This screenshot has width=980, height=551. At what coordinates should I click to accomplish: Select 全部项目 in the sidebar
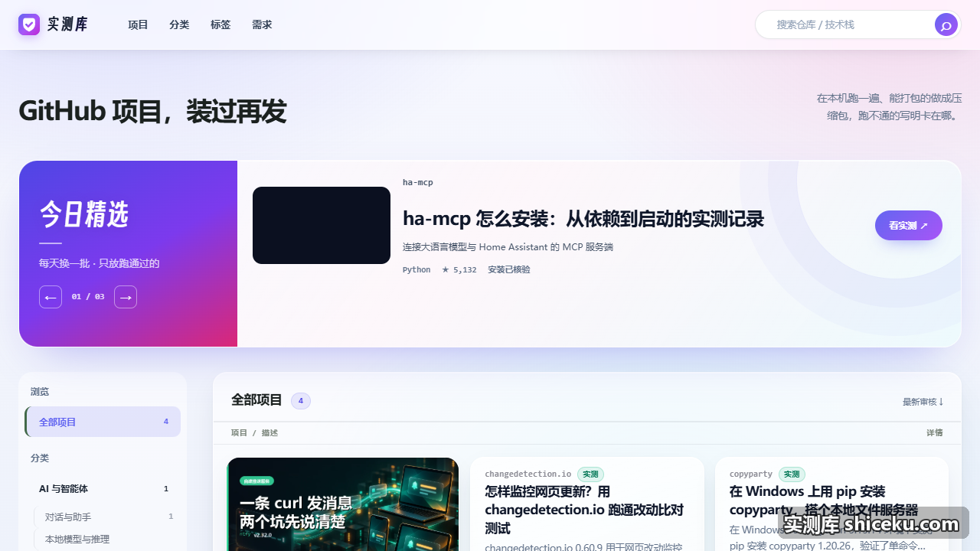tap(103, 422)
